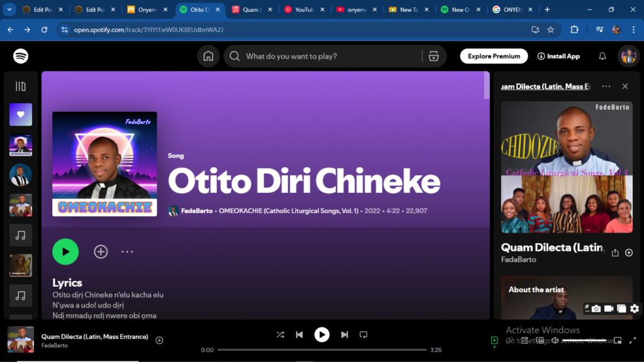Add Otito Diri Chineke to Liked Songs

(101, 251)
